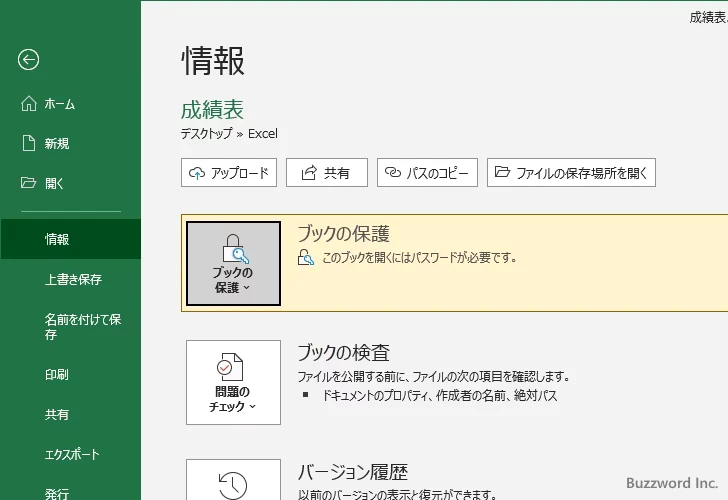The image size is (728, 500).
Task: Open the 印刷 page
Action: point(71,374)
